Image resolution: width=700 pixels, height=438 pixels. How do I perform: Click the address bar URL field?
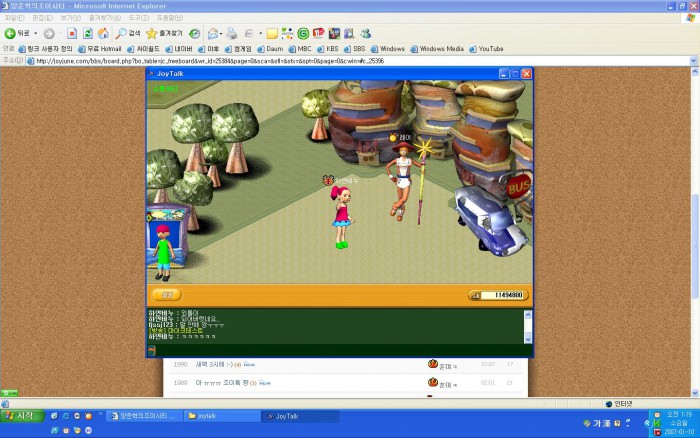tap(300, 60)
